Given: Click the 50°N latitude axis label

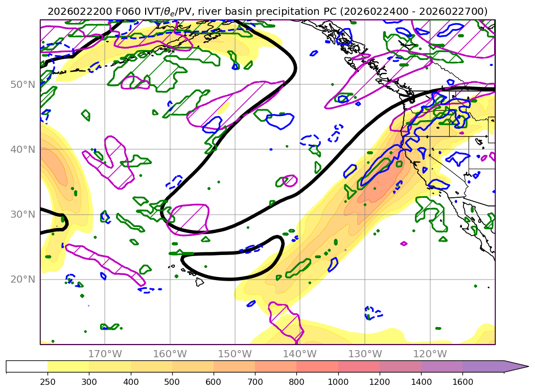Looking at the screenshot, I should click(x=24, y=84).
